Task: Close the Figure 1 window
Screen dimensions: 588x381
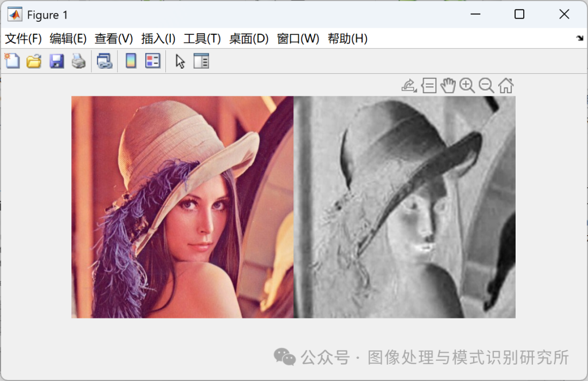Action: (564, 14)
